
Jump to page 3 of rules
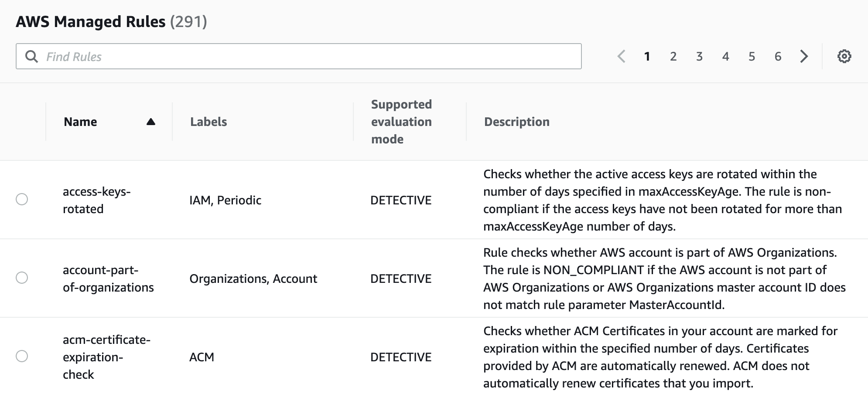[700, 56]
